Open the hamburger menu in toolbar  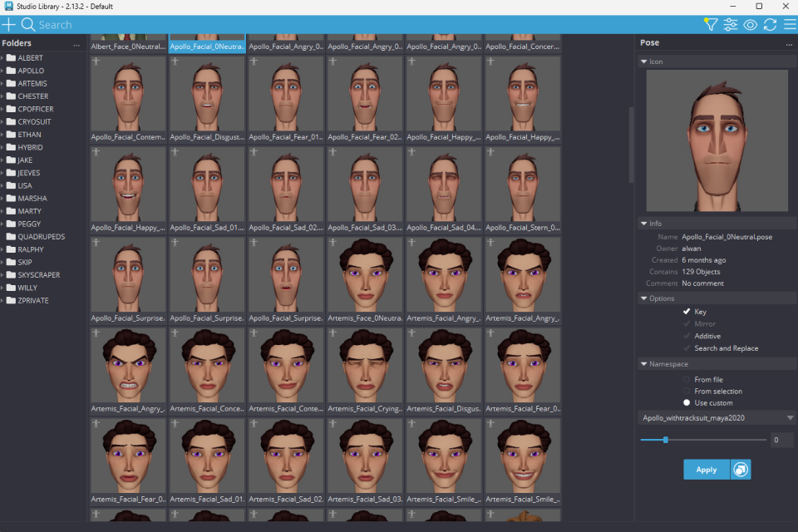(790, 24)
